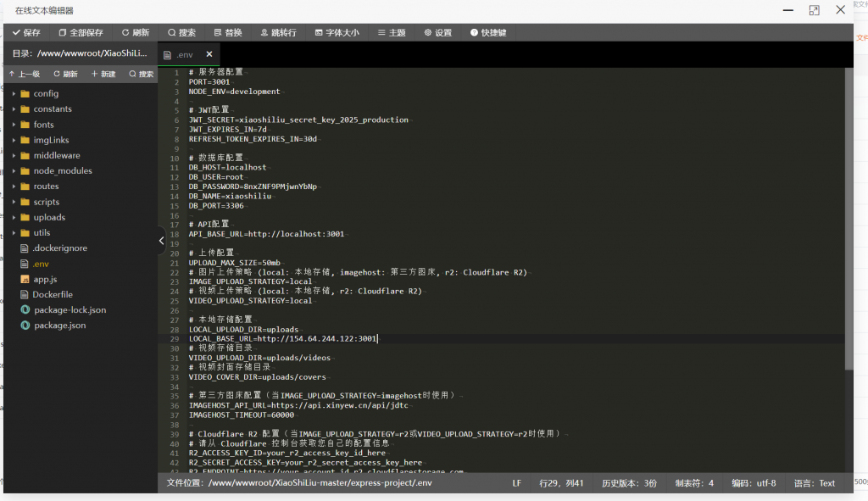
Task: Open the Search tool in the top toolbar
Action: point(181,32)
